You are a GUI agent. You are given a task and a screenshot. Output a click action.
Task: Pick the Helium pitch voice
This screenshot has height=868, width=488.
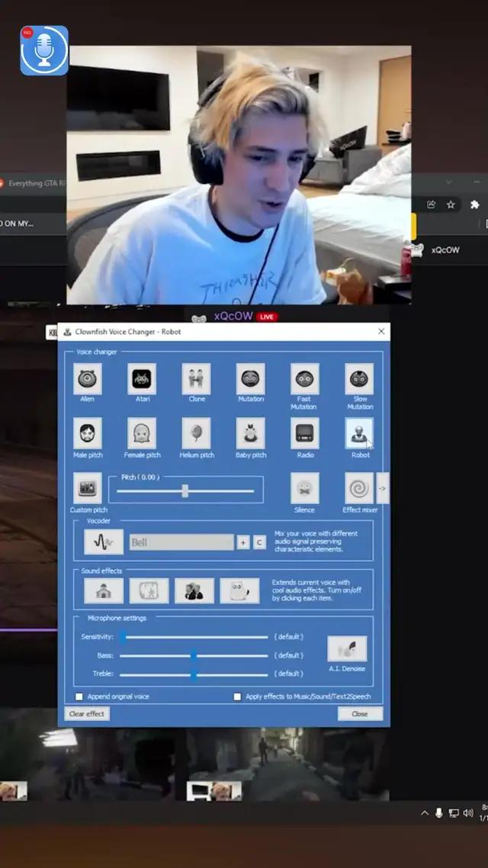tap(196, 433)
